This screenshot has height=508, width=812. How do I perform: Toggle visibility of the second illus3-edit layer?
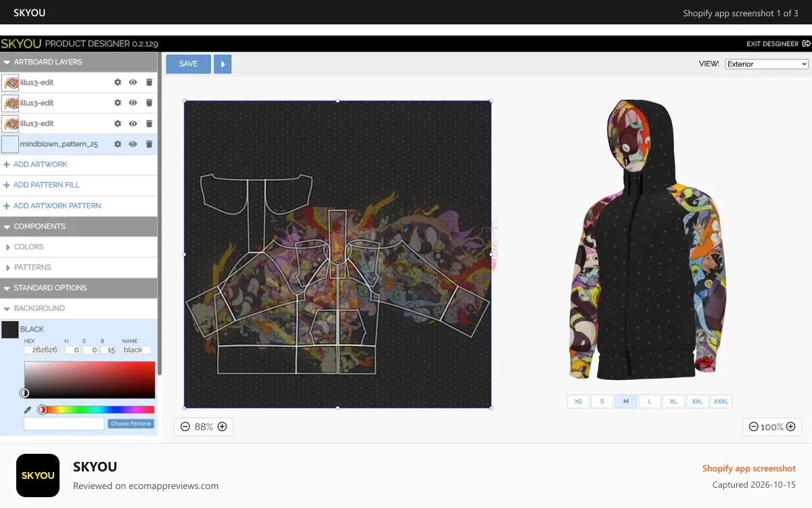pyautogui.click(x=133, y=103)
